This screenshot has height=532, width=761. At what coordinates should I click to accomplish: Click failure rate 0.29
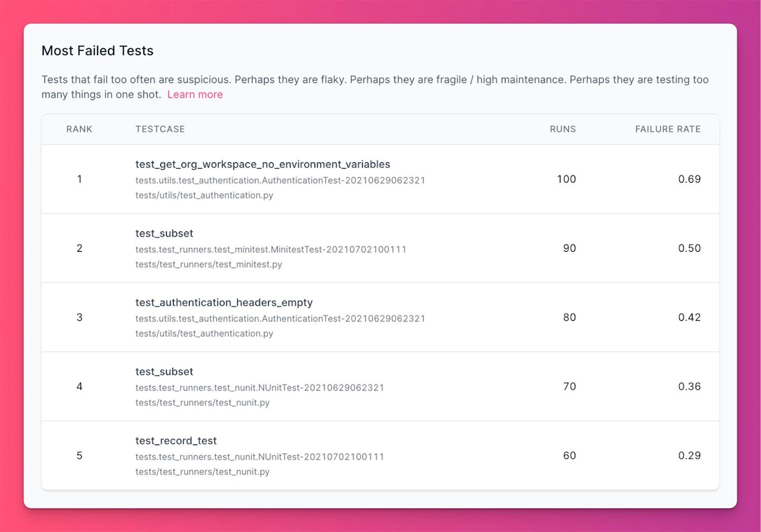(x=689, y=455)
